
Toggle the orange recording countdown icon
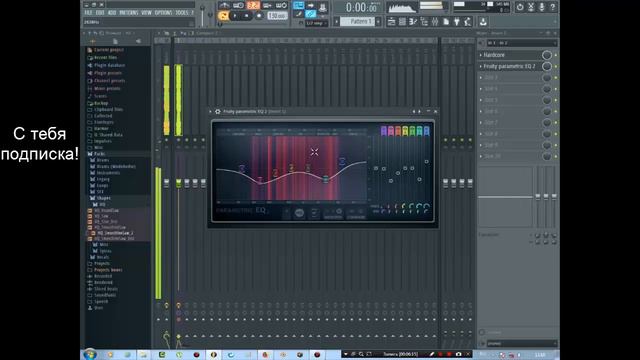pyautogui.click(x=253, y=5)
